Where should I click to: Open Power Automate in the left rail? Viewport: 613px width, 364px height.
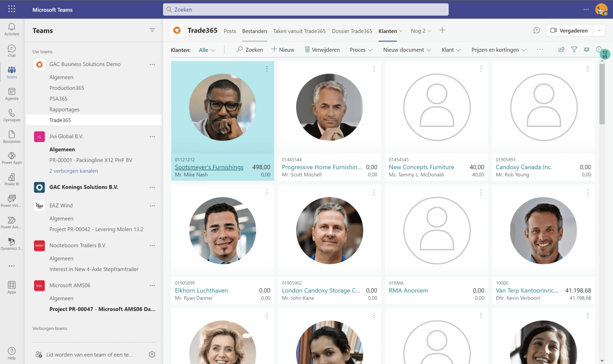(12, 223)
